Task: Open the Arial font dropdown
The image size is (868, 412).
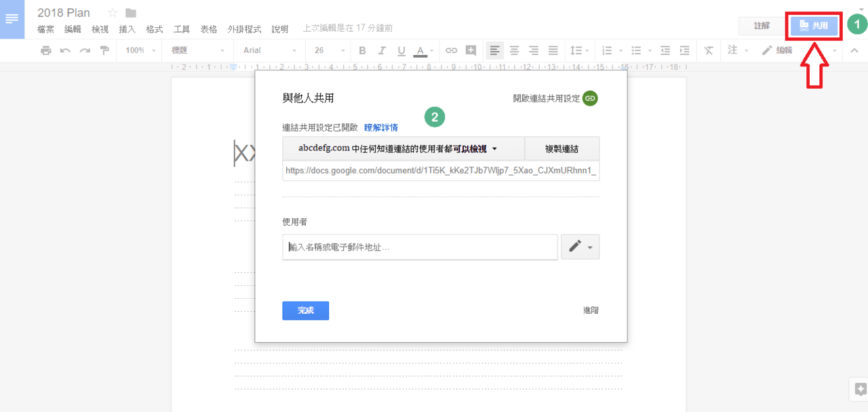Action: click(269, 50)
